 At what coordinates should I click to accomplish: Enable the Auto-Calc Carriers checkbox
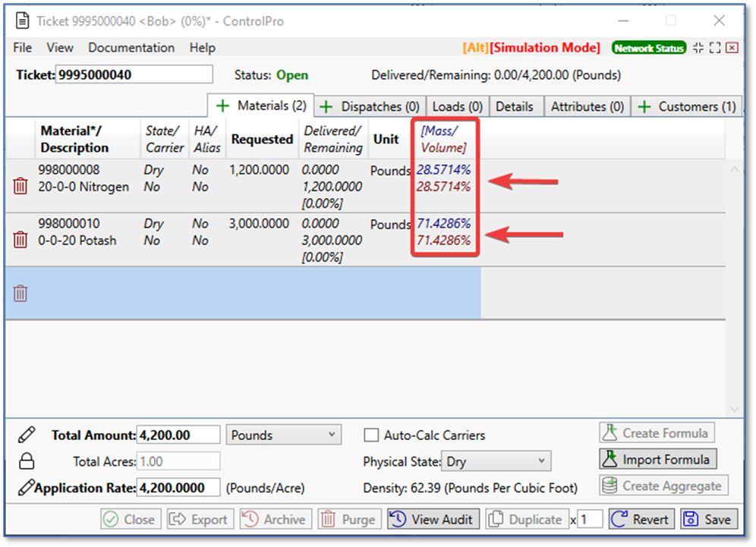point(371,435)
